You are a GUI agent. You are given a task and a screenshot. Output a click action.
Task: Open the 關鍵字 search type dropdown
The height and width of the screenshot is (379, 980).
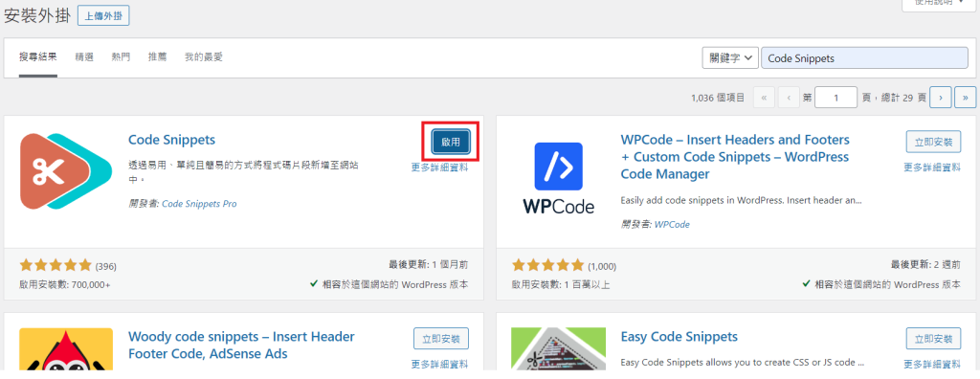pyautogui.click(x=730, y=57)
